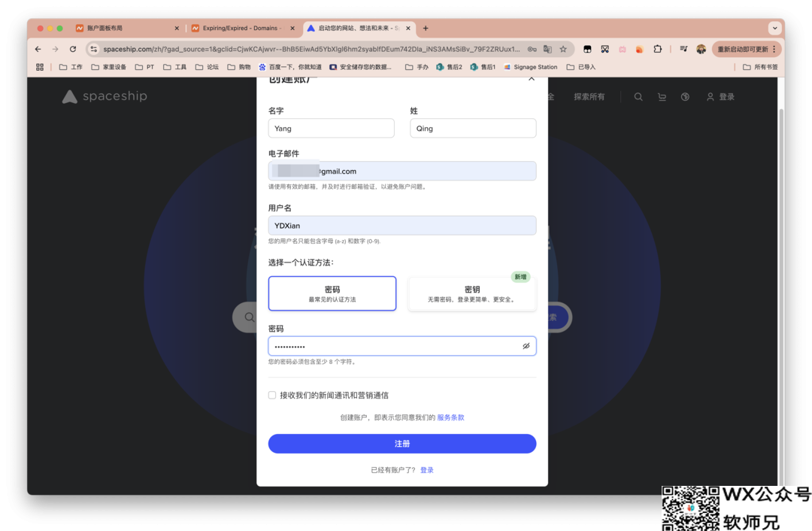812x531 pixels.
Task: Close the create account dialog
Action: [x=532, y=79]
